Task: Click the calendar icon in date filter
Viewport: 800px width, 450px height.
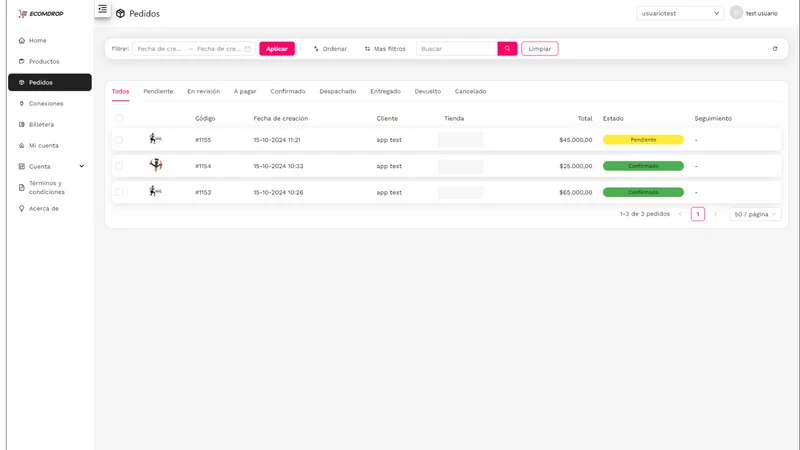Action: point(247,49)
